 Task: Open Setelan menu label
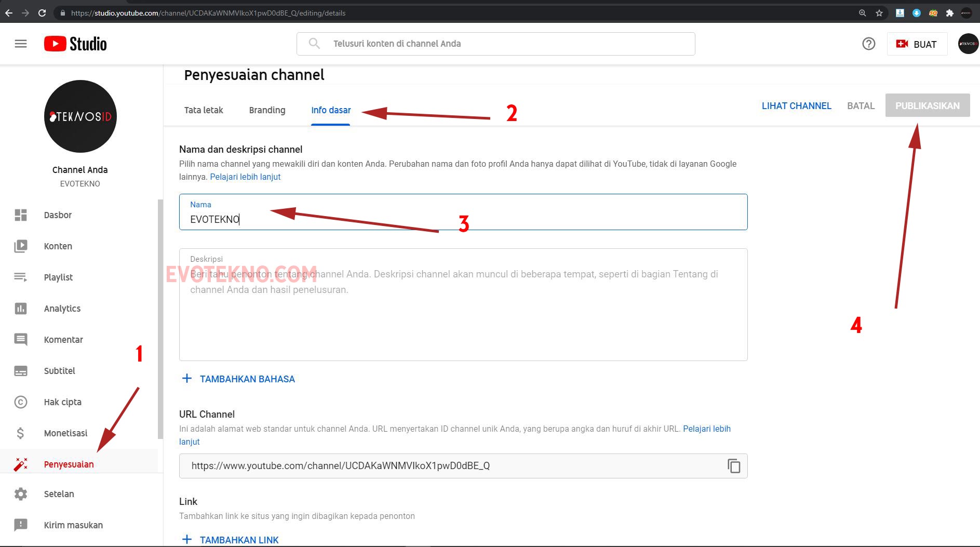(x=59, y=494)
